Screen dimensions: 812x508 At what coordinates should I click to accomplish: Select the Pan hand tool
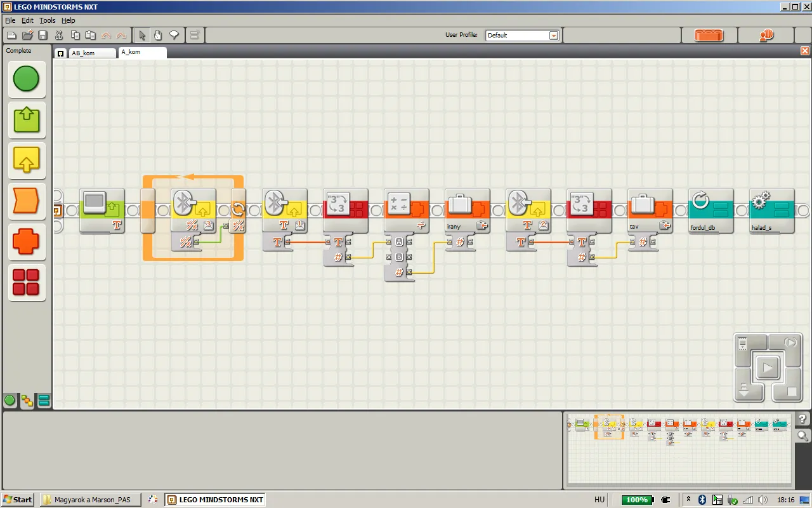coord(158,36)
